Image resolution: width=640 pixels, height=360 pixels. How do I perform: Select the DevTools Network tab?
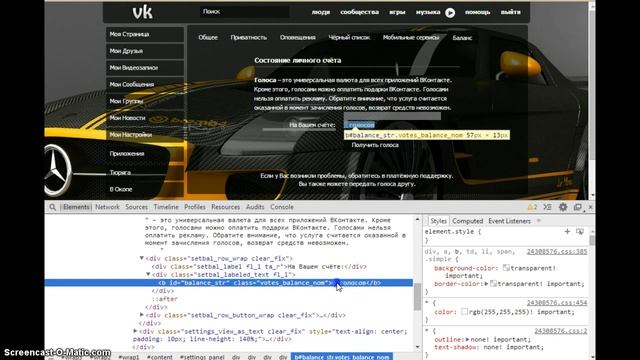click(107, 207)
